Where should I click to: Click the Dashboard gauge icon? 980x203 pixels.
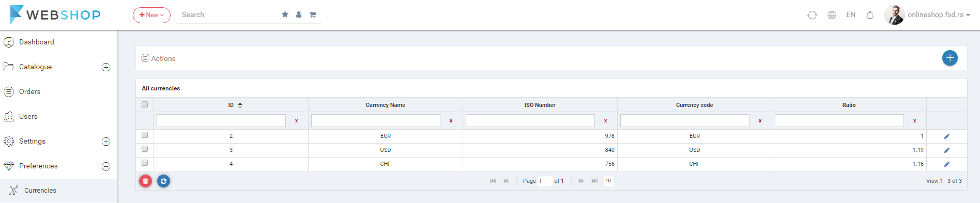[9, 42]
